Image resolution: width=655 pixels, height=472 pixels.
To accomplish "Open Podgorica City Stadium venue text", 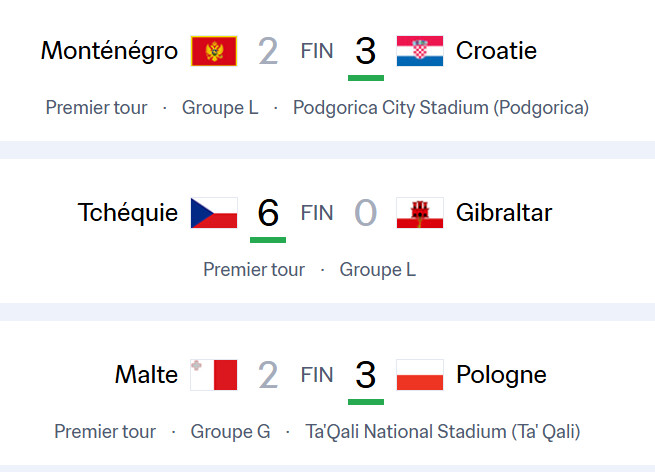I will [441, 108].
